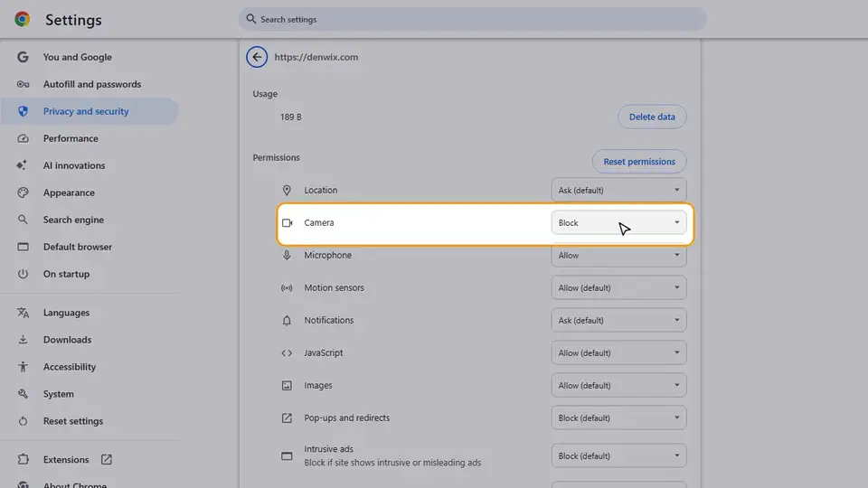Click the Accessibility person icon

pos(23,367)
